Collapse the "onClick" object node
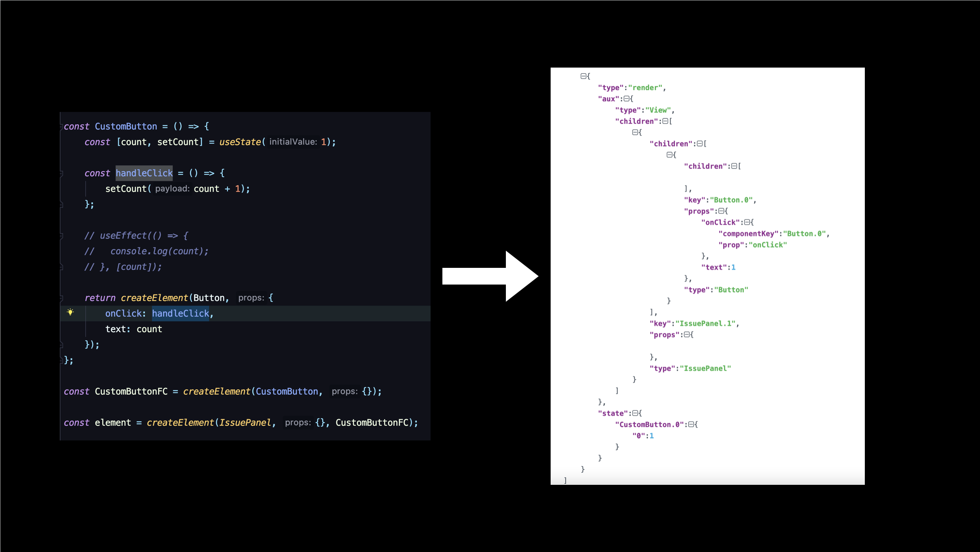This screenshot has width=980, height=552. click(747, 222)
